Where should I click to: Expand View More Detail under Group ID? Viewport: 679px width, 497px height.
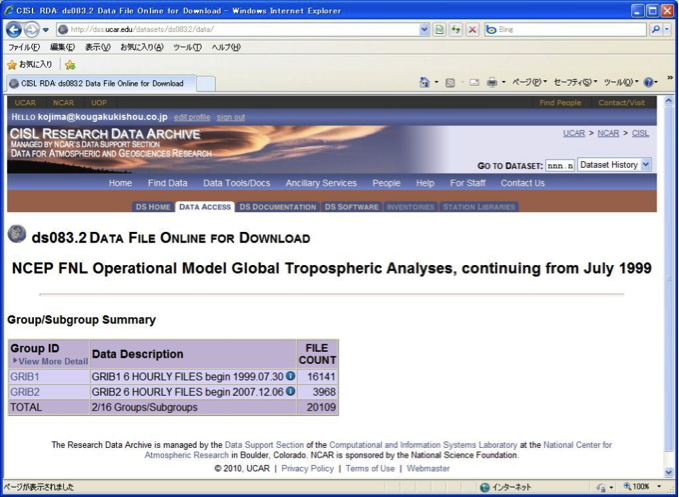(x=50, y=361)
